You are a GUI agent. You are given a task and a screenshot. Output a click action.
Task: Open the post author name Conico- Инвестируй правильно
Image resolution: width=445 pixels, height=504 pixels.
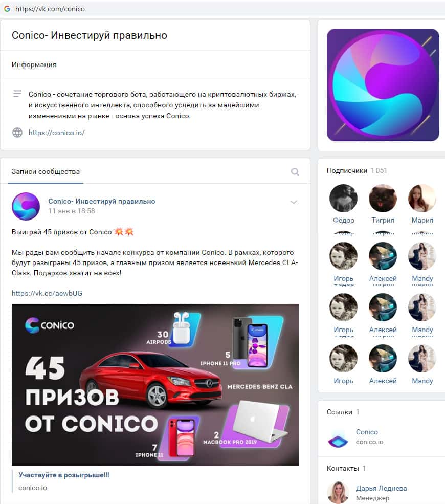(x=101, y=201)
